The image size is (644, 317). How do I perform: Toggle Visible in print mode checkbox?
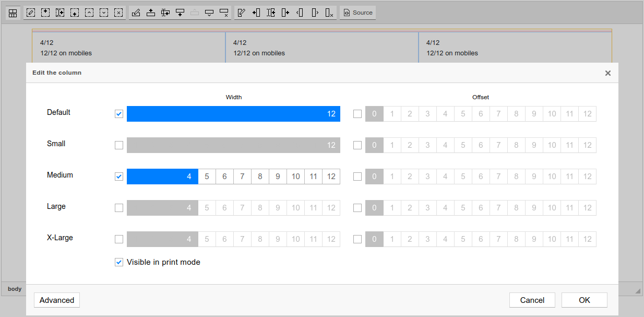119,262
